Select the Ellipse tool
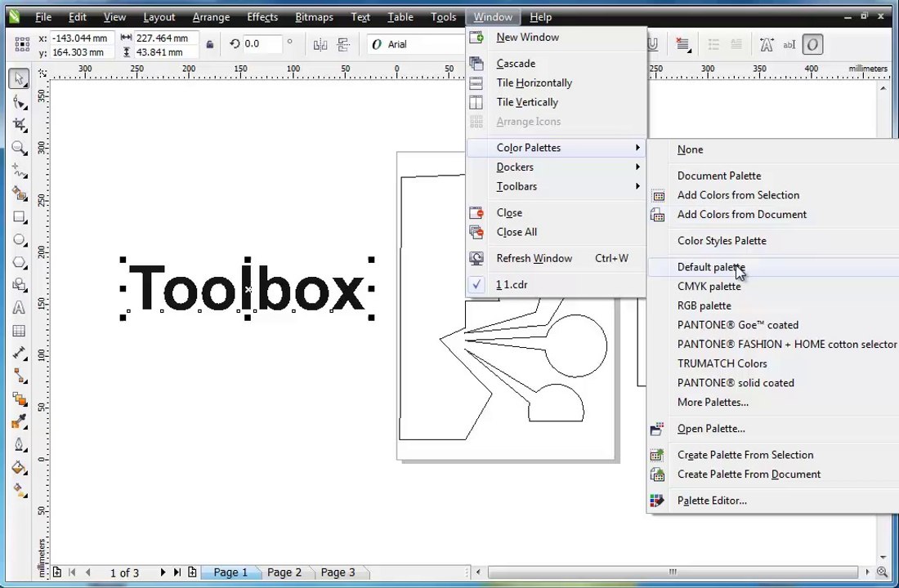The height and width of the screenshot is (588, 899). click(19, 239)
